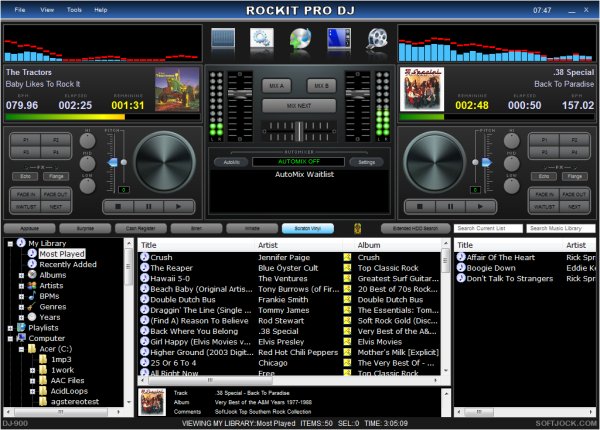Click the left deck FADE OUT button
This screenshot has height=430, width=600.
click(56, 194)
